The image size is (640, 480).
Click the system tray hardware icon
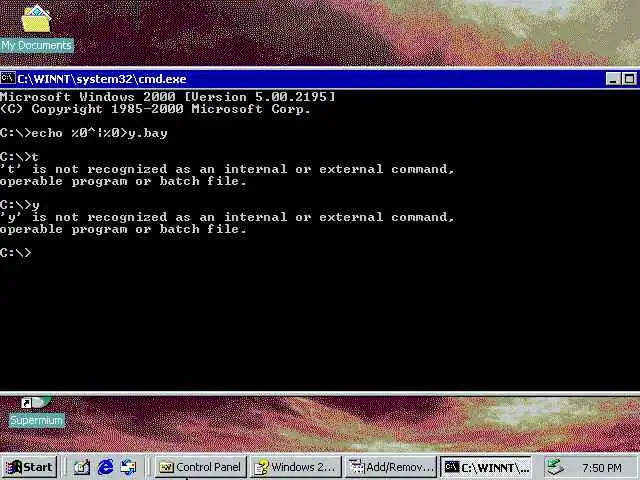555,467
